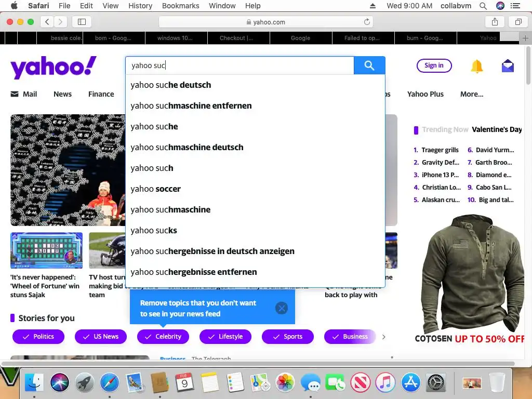Open Messages in the Dock
The height and width of the screenshot is (399, 532).
click(x=310, y=382)
